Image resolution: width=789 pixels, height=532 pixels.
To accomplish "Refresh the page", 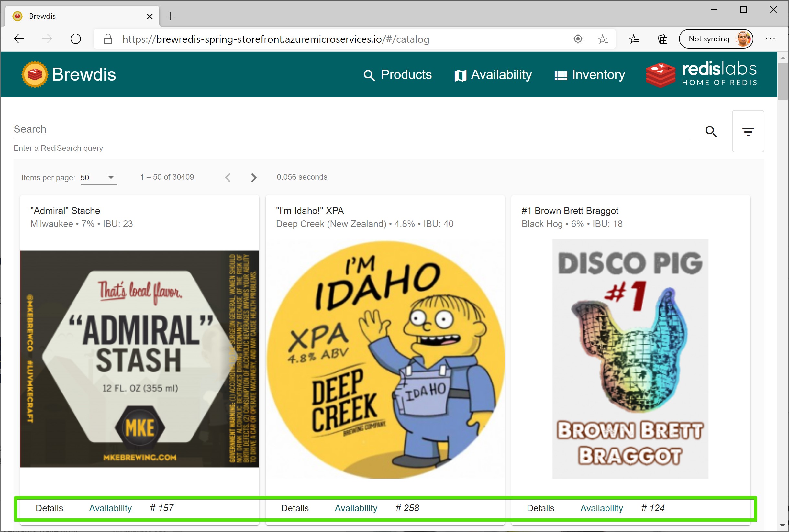I will coord(75,39).
